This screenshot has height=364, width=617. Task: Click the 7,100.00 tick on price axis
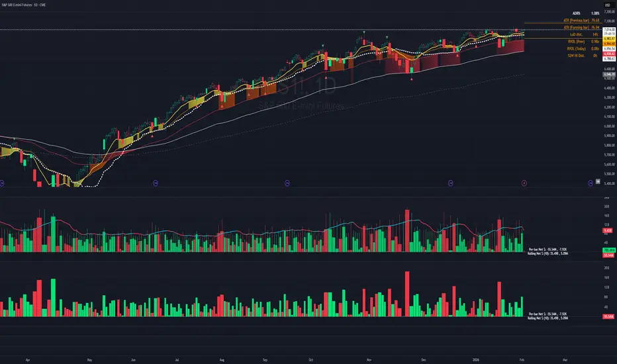click(x=610, y=21)
